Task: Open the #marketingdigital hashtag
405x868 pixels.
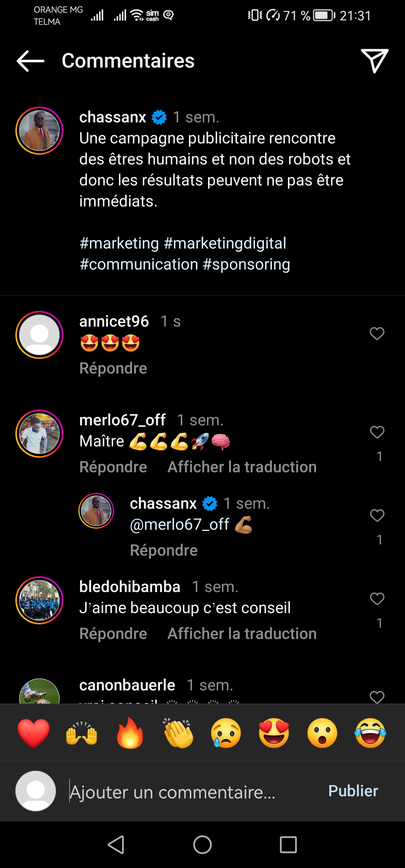Action: 225,243
